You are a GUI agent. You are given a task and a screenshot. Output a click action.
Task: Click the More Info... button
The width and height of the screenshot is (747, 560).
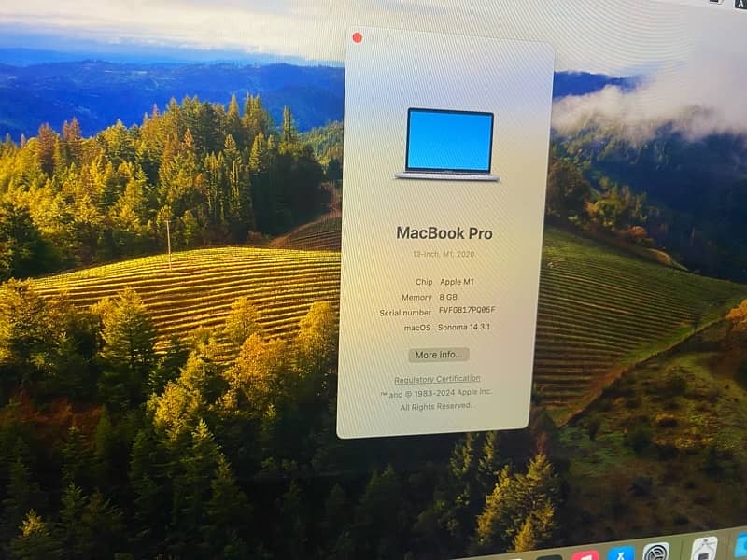(x=438, y=355)
